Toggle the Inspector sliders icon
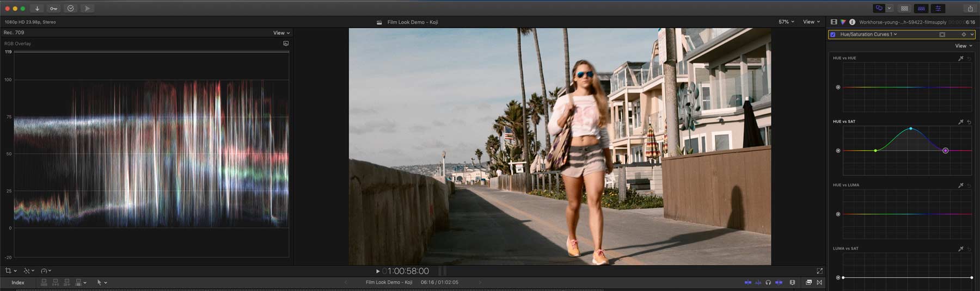Viewport: 980px width, 291px height. [x=938, y=9]
